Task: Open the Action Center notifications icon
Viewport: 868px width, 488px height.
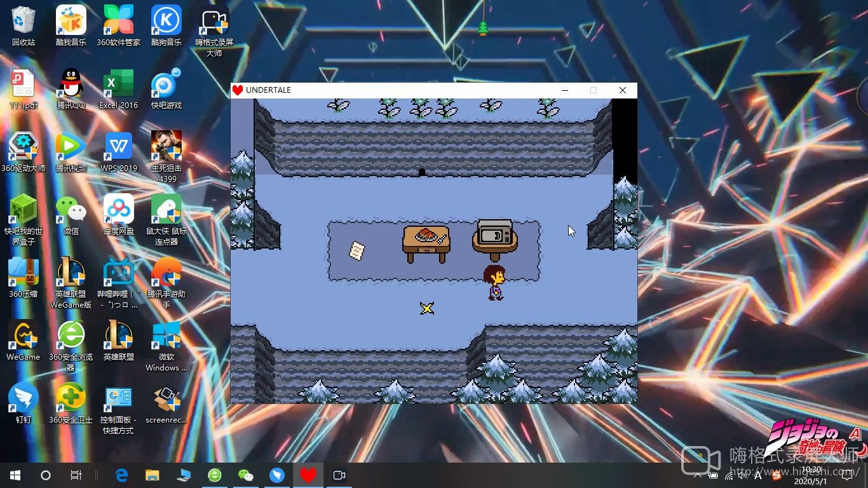Action: (x=846, y=475)
